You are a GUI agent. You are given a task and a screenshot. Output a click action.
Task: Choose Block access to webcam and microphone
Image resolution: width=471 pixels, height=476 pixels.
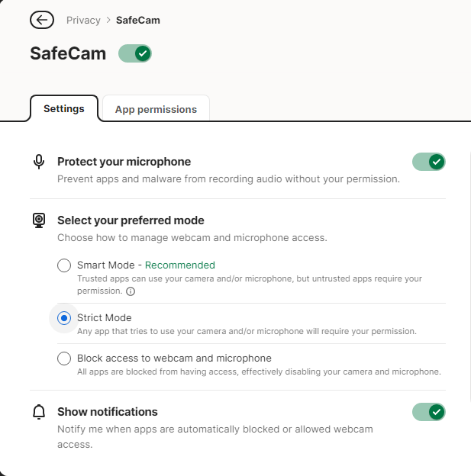tap(64, 359)
